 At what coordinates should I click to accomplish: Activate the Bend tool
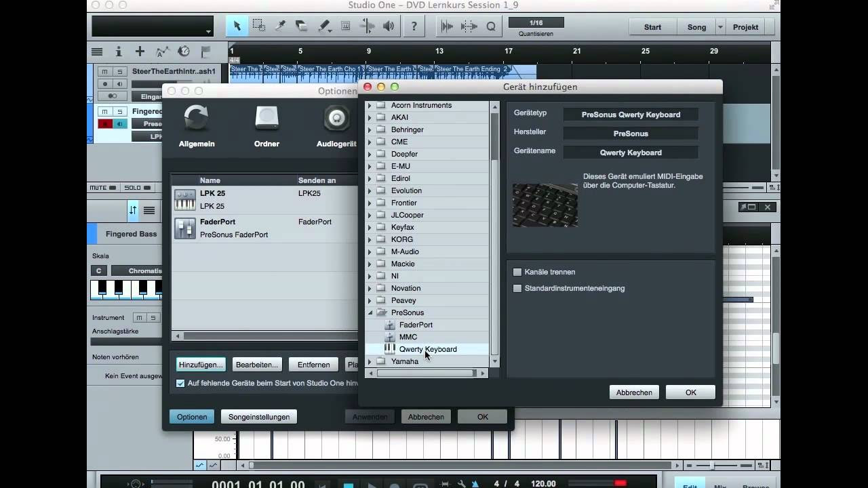point(367,26)
